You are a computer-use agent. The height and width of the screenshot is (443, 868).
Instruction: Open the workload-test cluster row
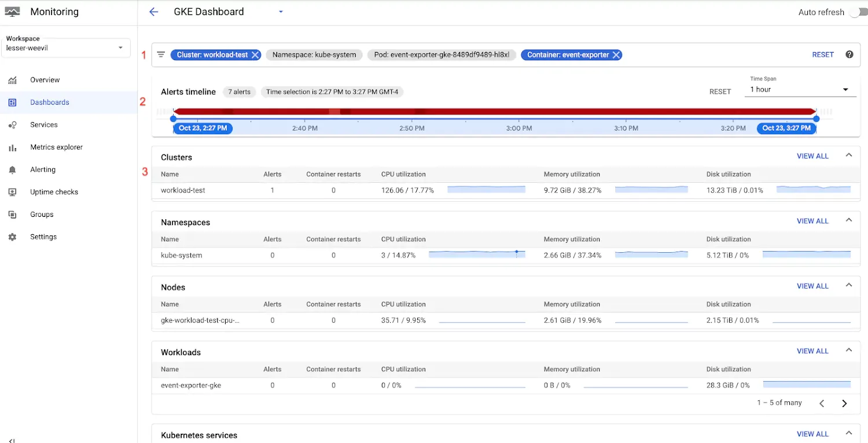pos(506,190)
